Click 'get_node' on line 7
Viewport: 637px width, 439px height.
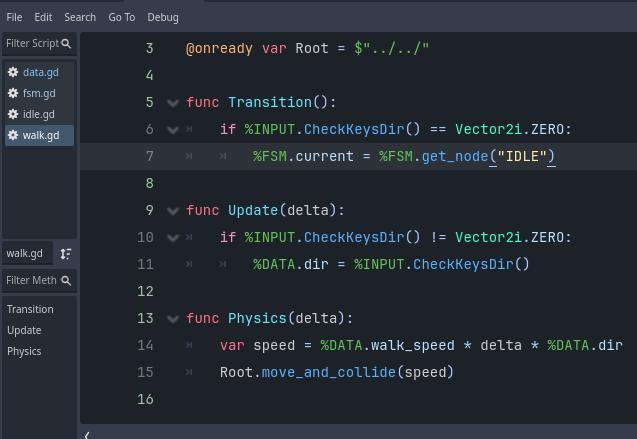point(455,156)
